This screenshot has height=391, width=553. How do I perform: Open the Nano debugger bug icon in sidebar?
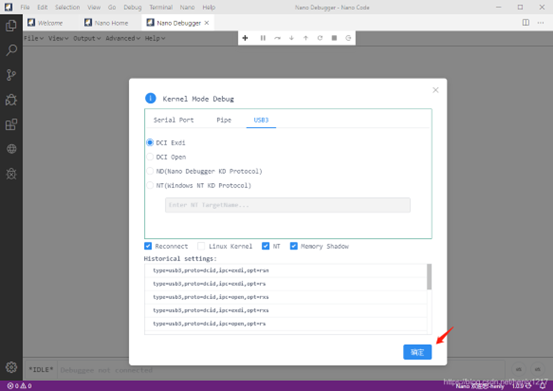[11, 173]
